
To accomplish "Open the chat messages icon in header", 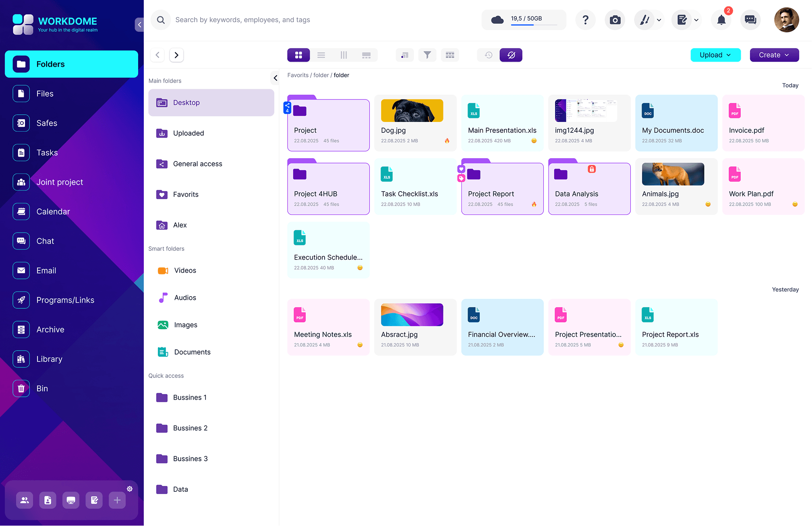I will tap(750, 20).
